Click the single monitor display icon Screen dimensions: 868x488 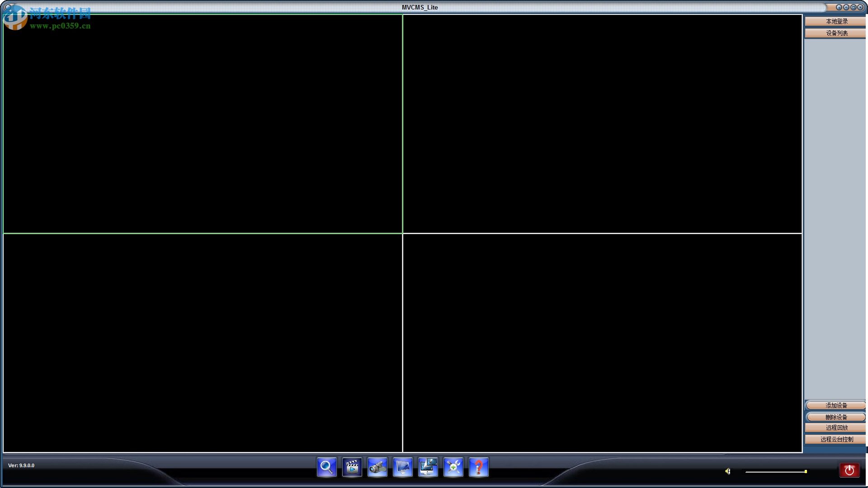coord(402,467)
